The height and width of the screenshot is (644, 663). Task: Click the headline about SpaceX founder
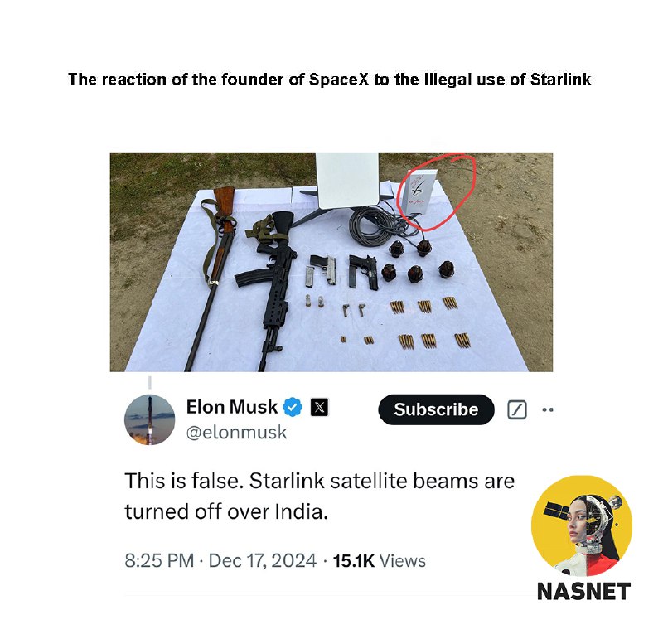tap(329, 79)
